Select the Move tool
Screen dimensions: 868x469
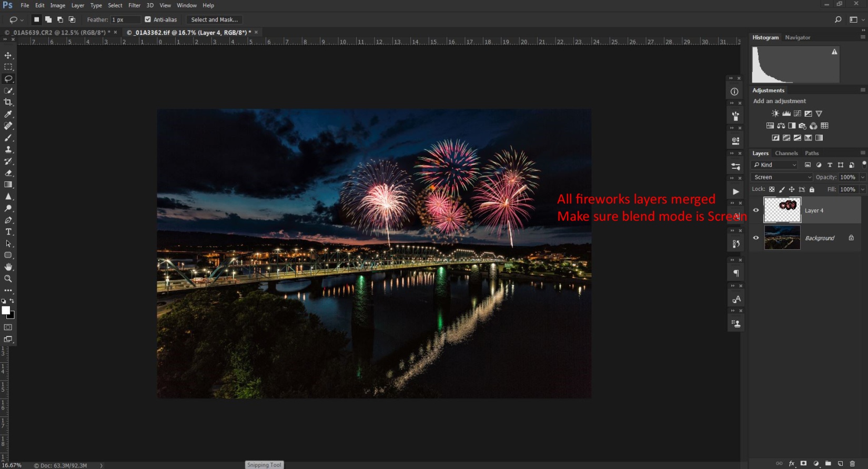(x=8, y=55)
